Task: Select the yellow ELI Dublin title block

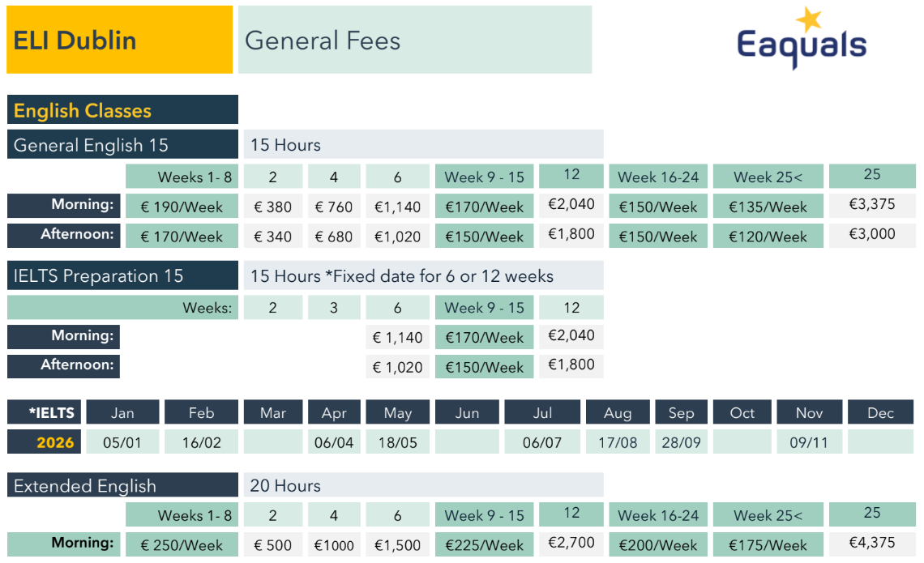Action: click(119, 41)
